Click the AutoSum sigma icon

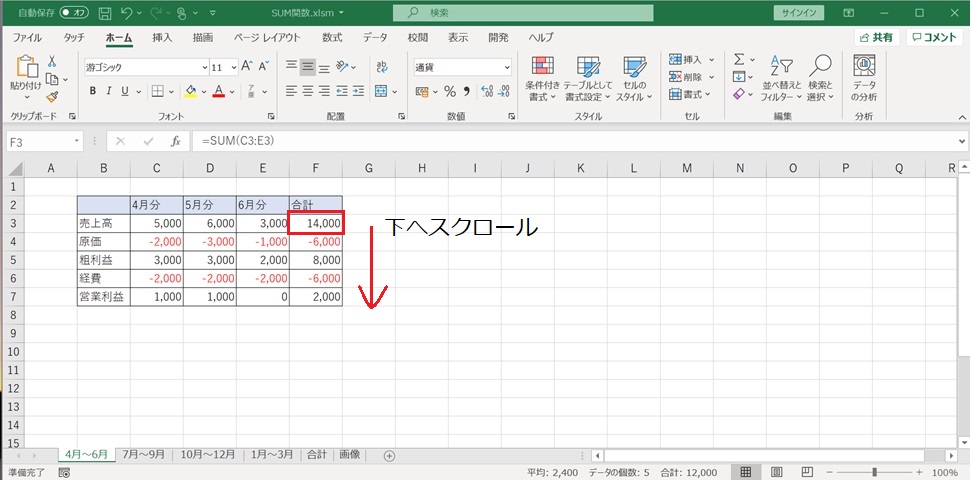coord(739,60)
